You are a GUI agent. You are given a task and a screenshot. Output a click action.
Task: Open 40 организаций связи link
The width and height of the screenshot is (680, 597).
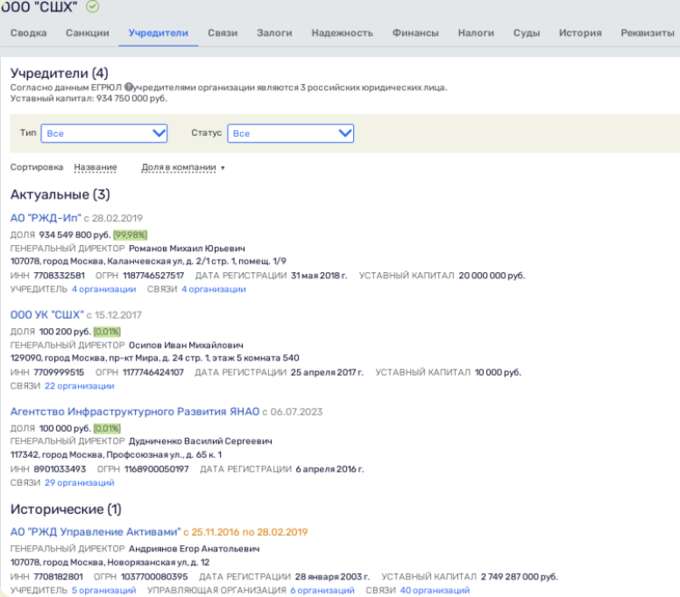click(x=435, y=590)
